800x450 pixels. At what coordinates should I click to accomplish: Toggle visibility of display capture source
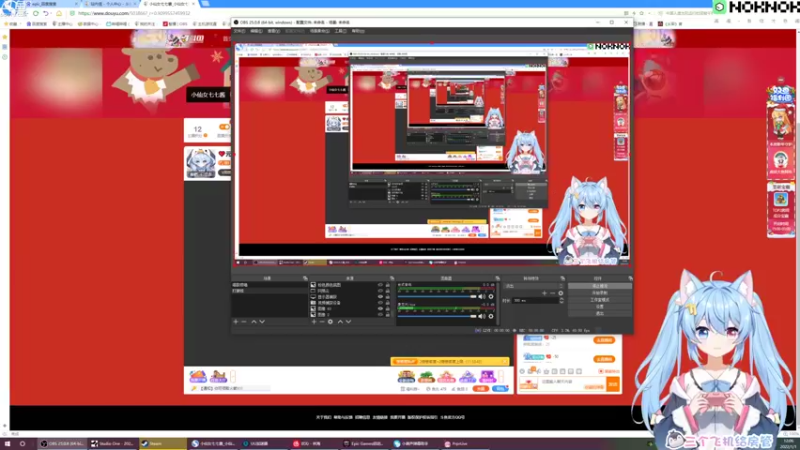pyautogui.click(x=380, y=296)
